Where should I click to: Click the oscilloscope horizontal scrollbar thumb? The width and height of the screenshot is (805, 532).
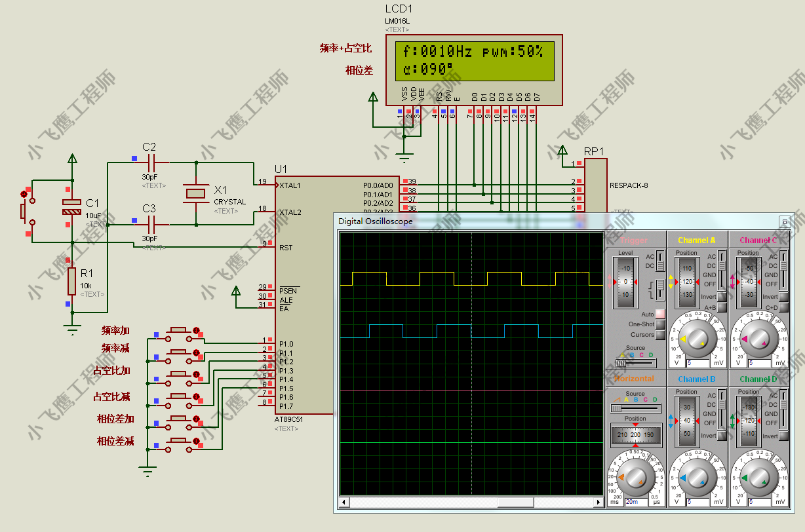point(515,503)
